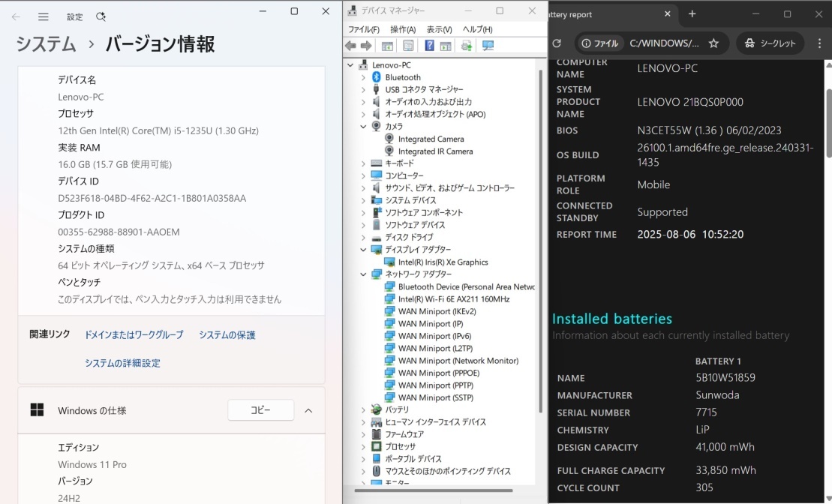
Task: Click the Settings search magnifier icon
Action: point(101,17)
